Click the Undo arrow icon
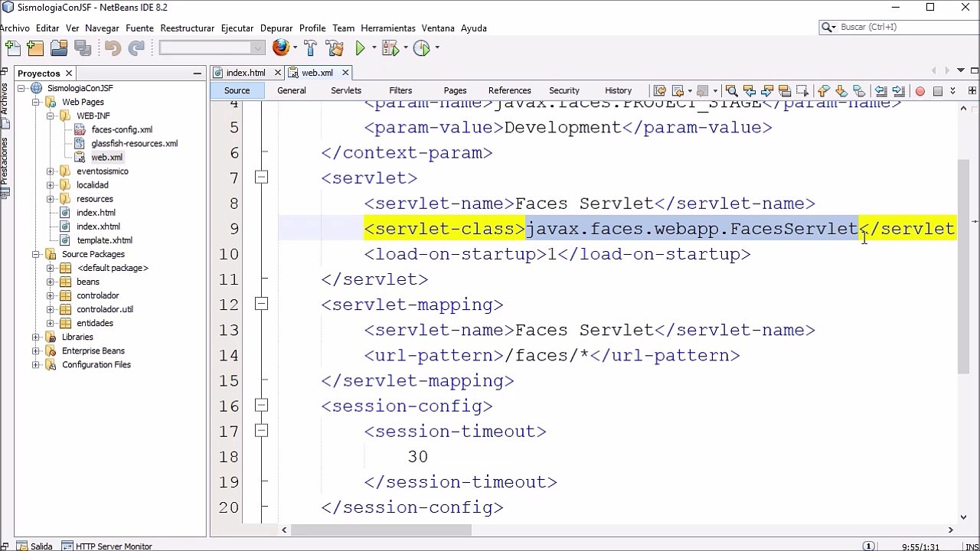980x551 pixels. 113,48
